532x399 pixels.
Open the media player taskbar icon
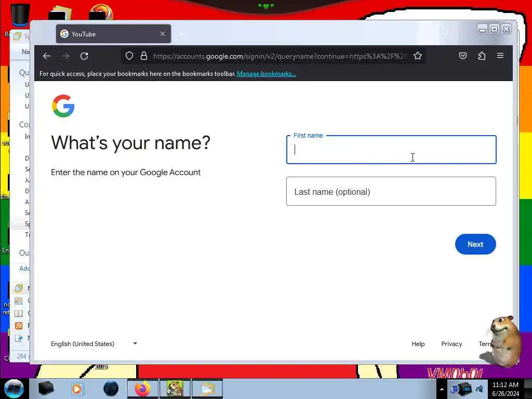(x=77, y=389)
